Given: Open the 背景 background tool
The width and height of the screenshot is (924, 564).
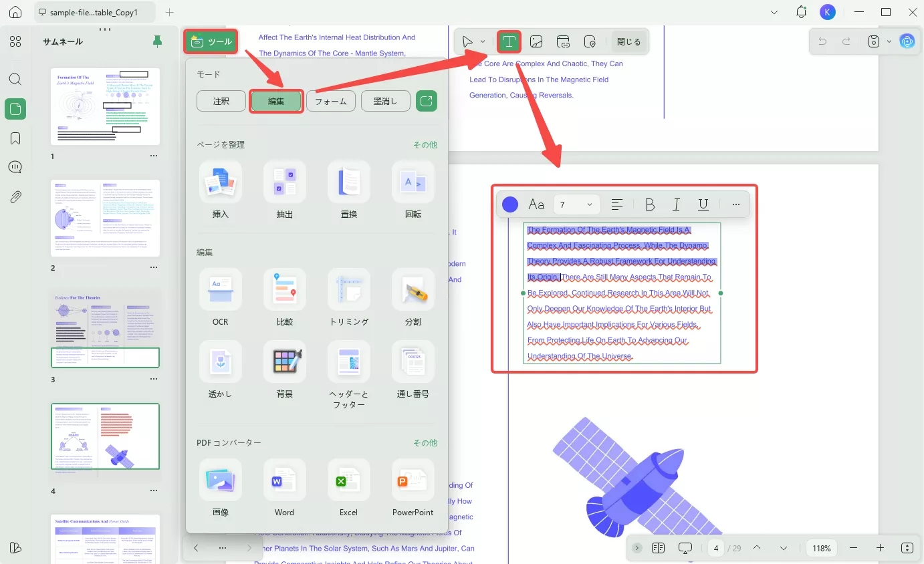Looking at the screenshot, I should click(x=285, y=370).
